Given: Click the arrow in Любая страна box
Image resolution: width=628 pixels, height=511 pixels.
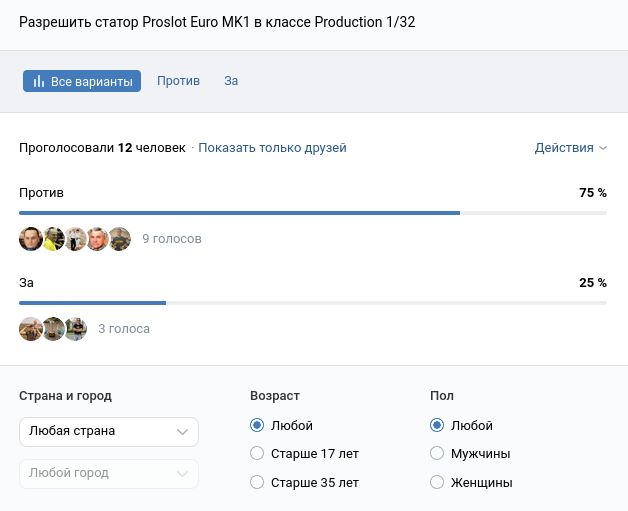Looking at the screenshot, I should tap(182, 432).
